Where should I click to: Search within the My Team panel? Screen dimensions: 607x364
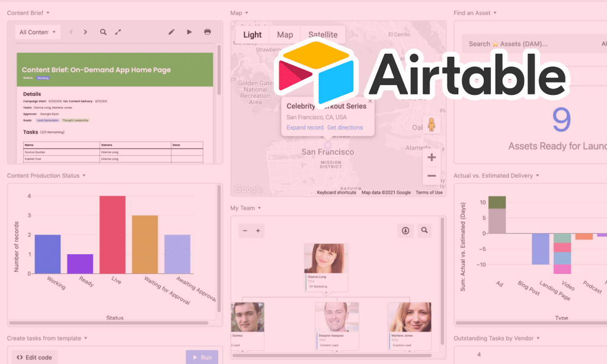[424, 230]
